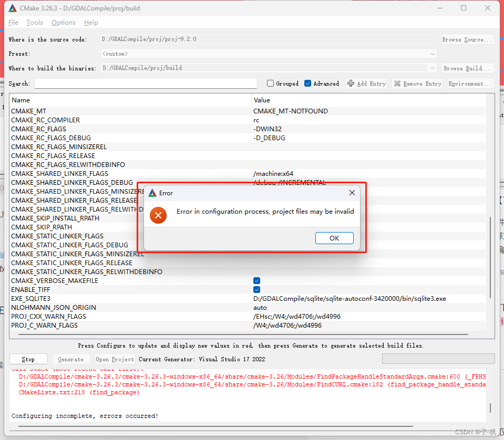The height and width of the screenshot is (440, 504).
Task: Toggle the ENABLE_TIFF checkbox
Action: click(x=256, y=289)
